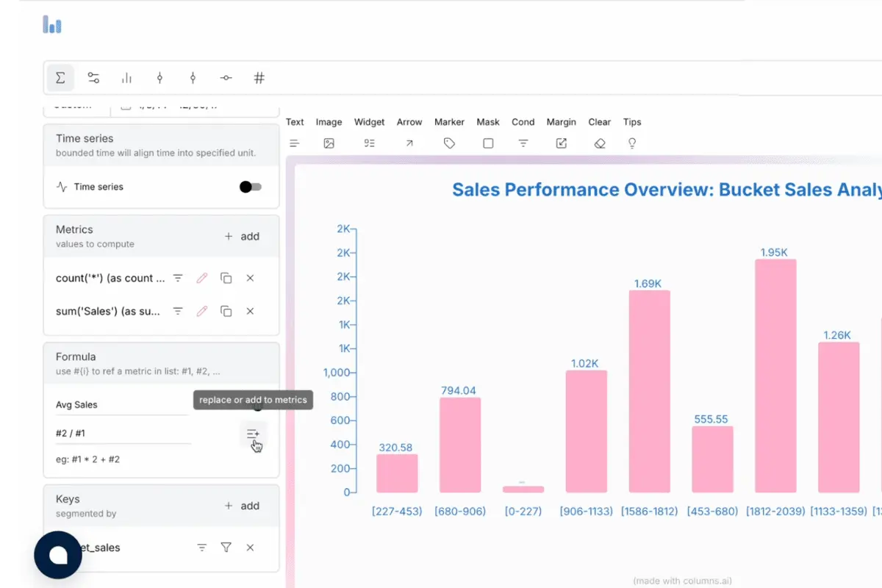
Task: Open the hash number format tab
Action: [x=259, y=78]
